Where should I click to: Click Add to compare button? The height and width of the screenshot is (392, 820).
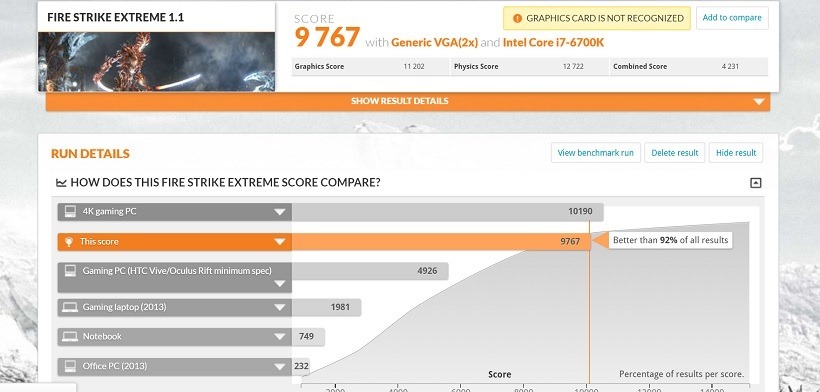point(732,18)
